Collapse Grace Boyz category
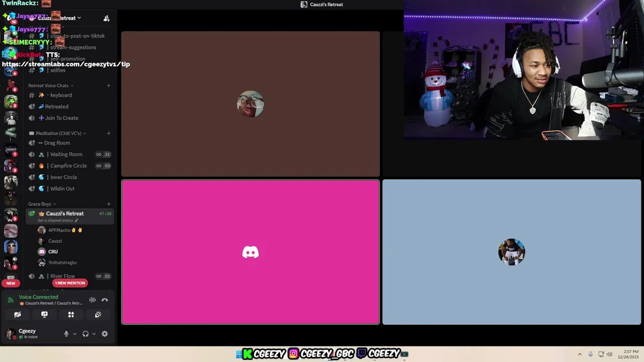644x362 pixels. (42, 204)
